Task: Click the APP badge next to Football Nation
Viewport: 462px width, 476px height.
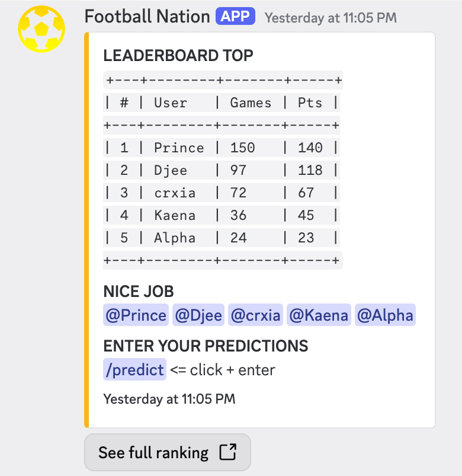Action: click(x=235, y=17)
